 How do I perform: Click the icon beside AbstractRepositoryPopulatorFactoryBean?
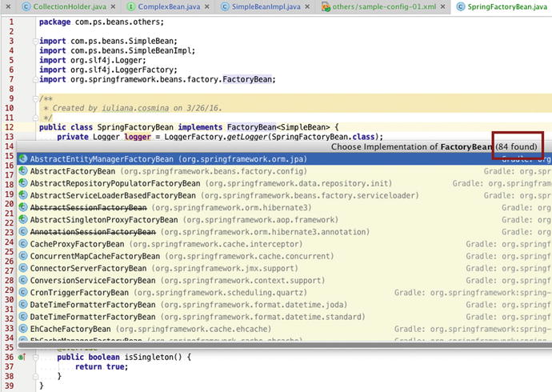point(23,183)
